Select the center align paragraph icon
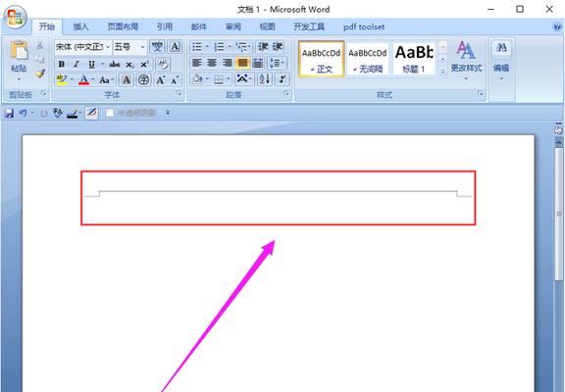The image size is (565, 392). 212,63
